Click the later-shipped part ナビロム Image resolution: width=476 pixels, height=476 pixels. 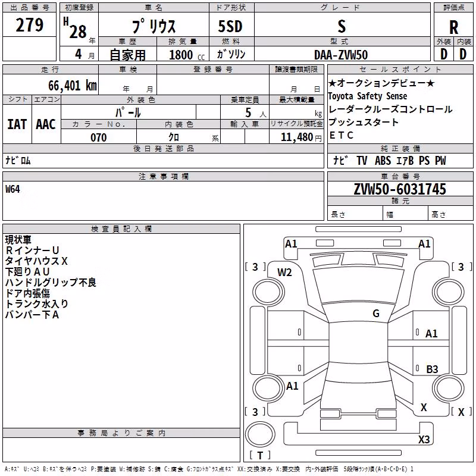[18, 160]
